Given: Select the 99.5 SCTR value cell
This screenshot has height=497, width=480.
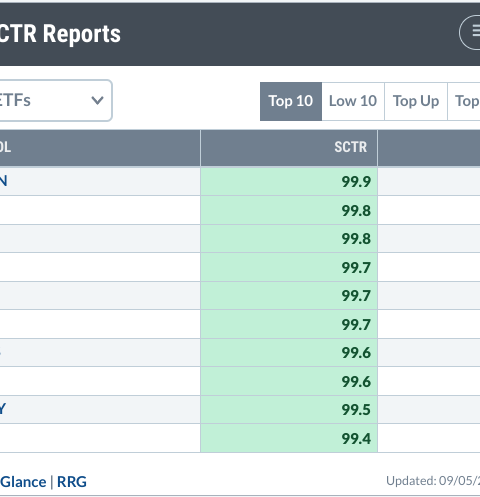Looking at the screenshot, I should [289, 409].
